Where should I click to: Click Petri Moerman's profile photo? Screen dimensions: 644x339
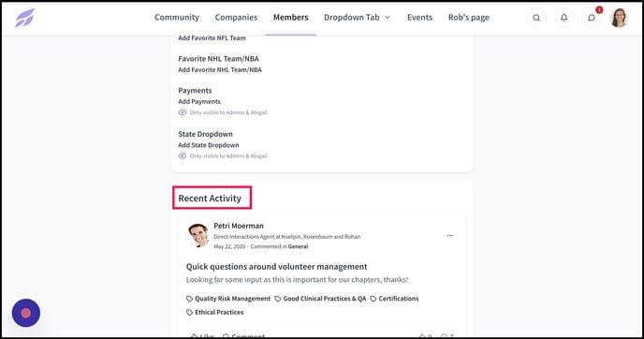click(198, 235)
